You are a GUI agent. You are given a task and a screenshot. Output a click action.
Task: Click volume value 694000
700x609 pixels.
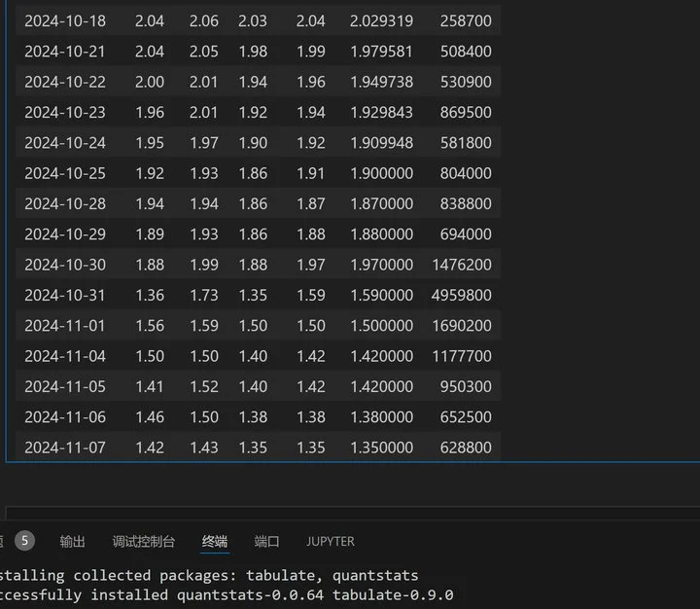[466, 234]
